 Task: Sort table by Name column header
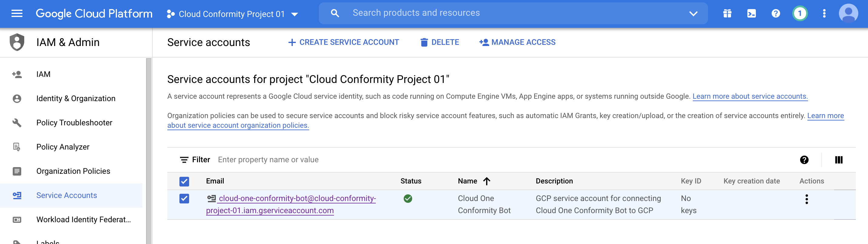coord(467,181)
